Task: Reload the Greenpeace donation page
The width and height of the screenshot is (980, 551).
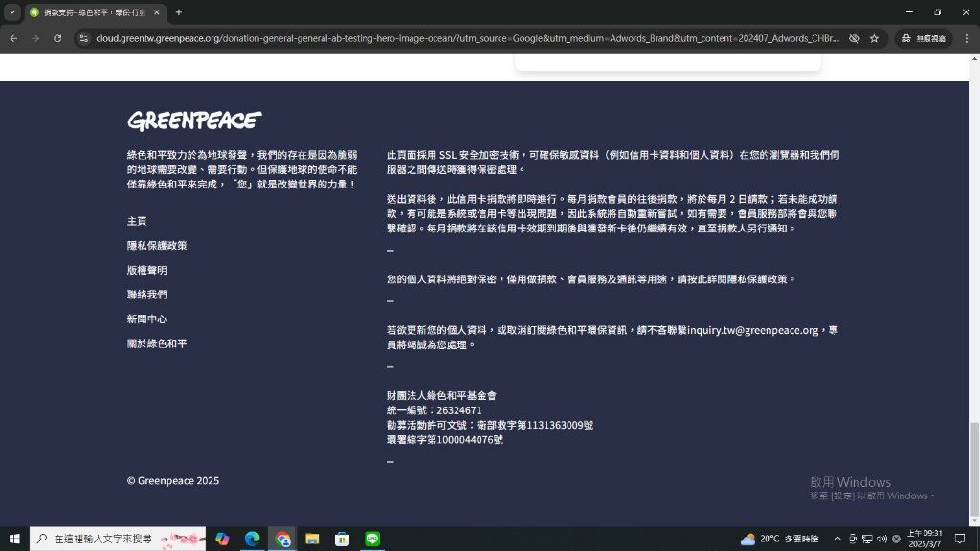Action: pyautogui.click(x=57, y=38)
